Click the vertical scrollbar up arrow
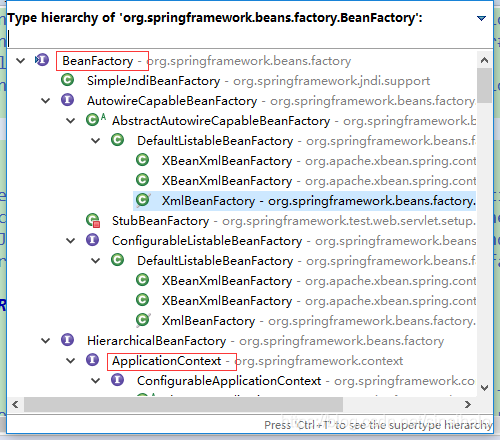500x440 pixels. (x=484, y=60)
